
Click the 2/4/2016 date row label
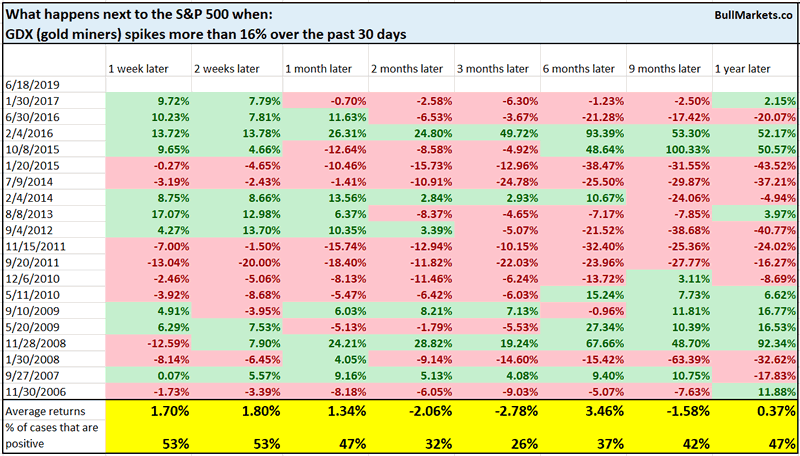[x=28, y=135]
